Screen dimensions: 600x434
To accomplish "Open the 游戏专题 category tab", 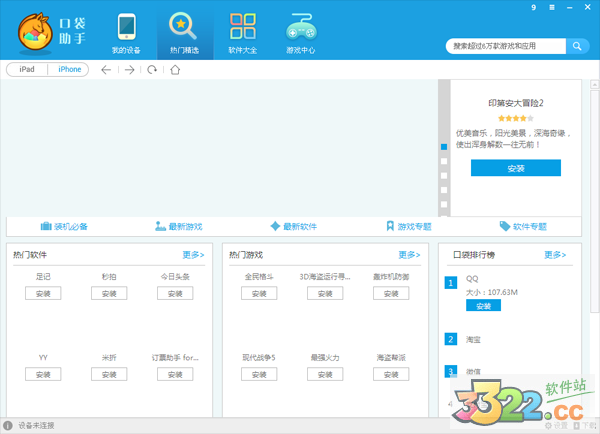I will coord(408,227).
